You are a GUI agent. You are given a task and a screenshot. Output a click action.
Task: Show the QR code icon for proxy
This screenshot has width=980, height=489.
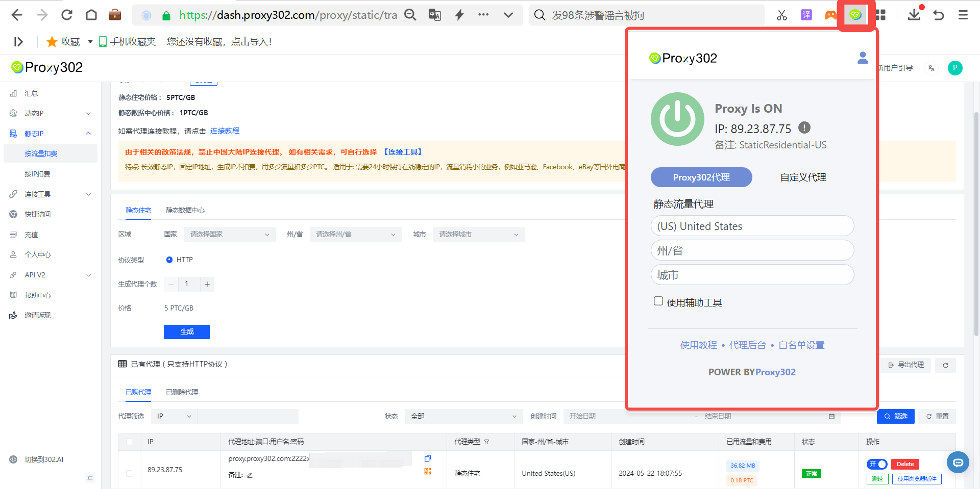point(428,471)
